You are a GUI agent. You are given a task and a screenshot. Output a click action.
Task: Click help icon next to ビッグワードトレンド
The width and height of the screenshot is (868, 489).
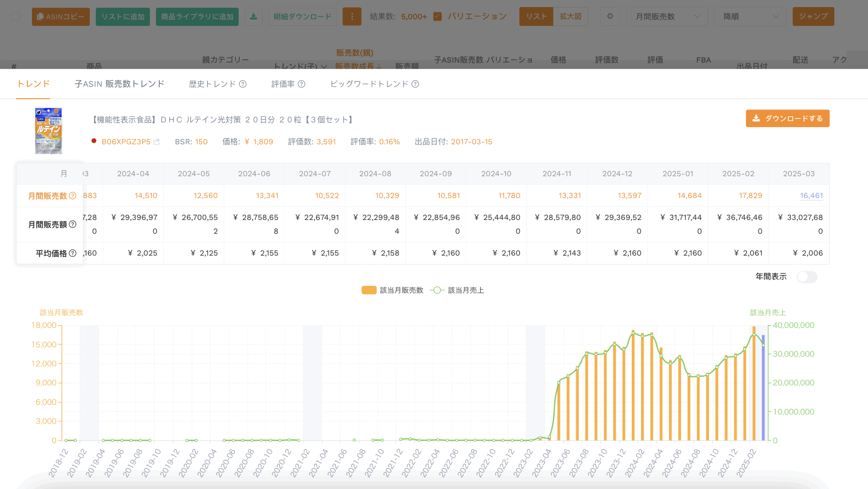pos(415,84)
